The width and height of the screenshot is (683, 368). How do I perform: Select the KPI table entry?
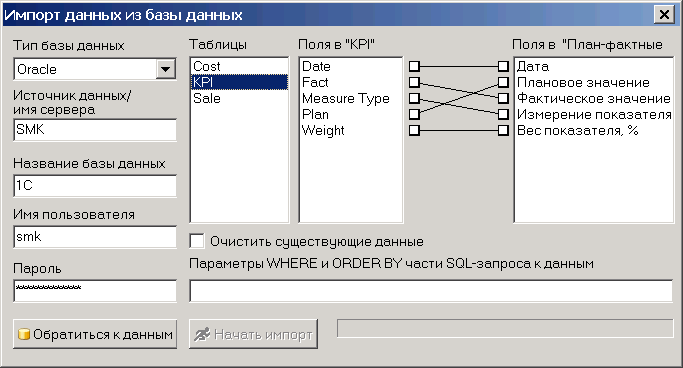point(239,82)
